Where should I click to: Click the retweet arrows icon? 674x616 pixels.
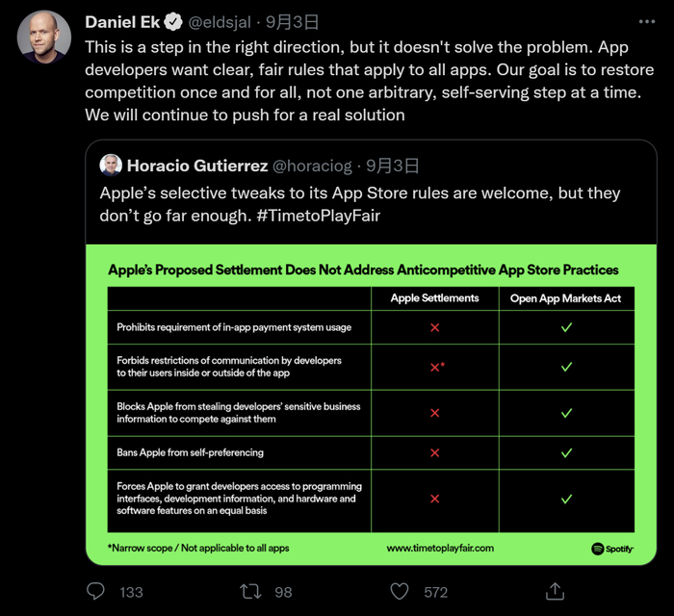pos(250,591)
